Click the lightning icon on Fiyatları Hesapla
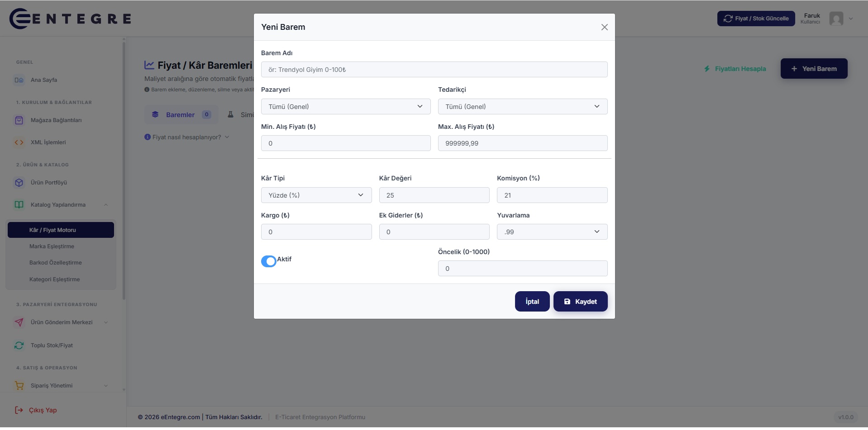This screenshot has height=430, width=868. coord(707,69)
